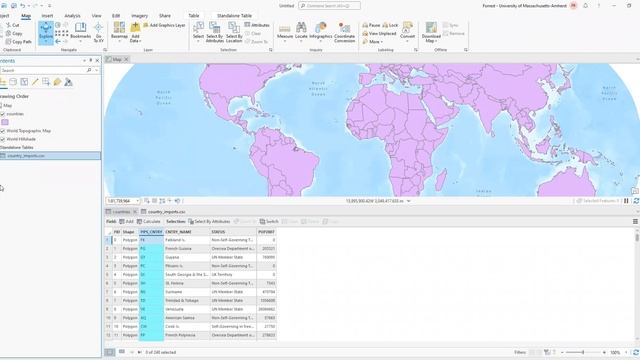
Task: Toggle World Topographic Map layer visibility
Action: [x=3, y=131]
